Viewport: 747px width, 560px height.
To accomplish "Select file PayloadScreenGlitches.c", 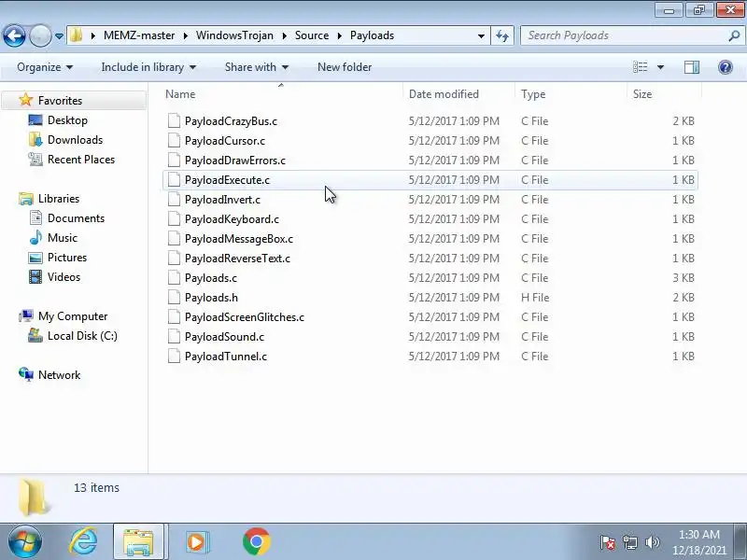I will [430, 316].
